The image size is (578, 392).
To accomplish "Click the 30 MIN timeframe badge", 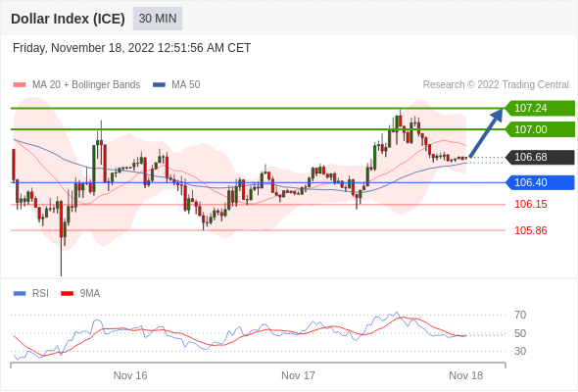I will point(158,19).
